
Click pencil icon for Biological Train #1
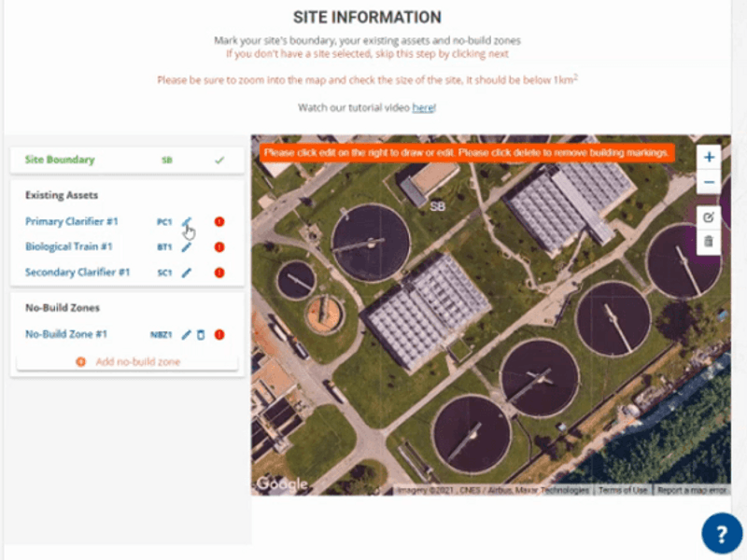click(187, 247)
